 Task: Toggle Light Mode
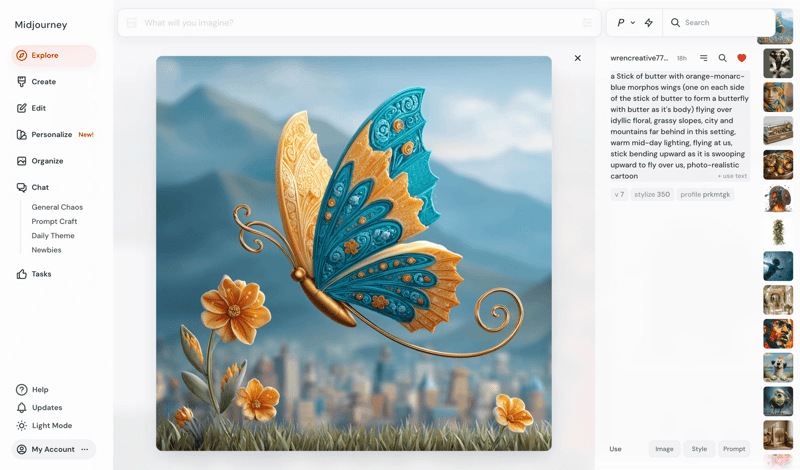click(x=52, y=426)
